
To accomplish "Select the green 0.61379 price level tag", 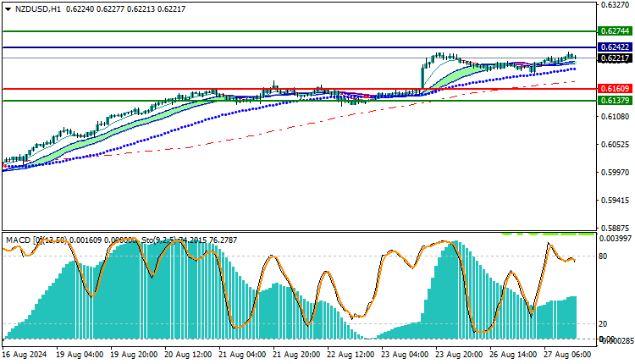I will [x=615, y=101].
